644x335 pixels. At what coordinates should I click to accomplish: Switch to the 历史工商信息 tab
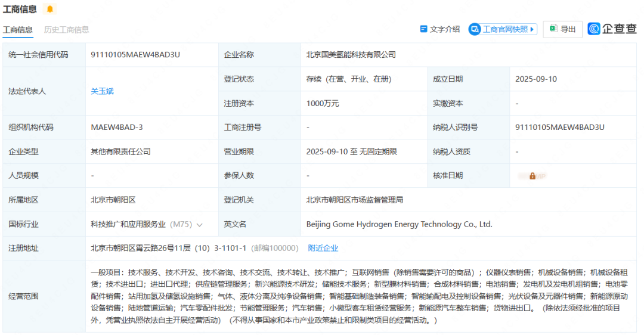tap(67, 30)
